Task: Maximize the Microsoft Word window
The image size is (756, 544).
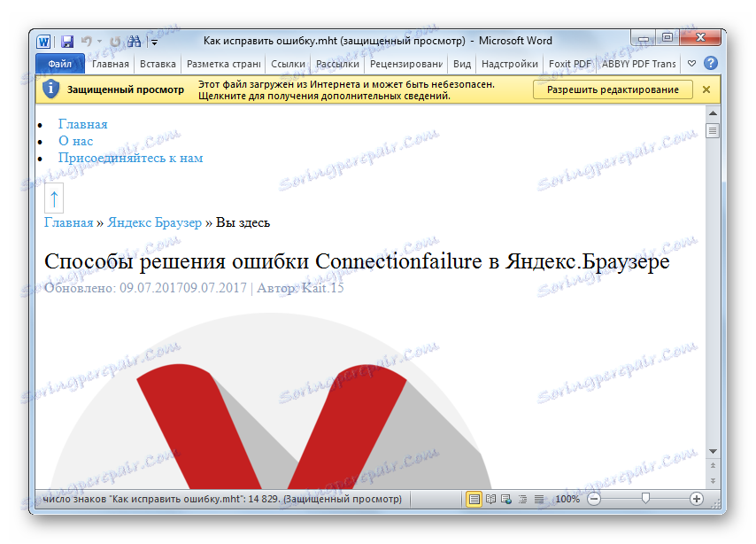Action: 667,37
